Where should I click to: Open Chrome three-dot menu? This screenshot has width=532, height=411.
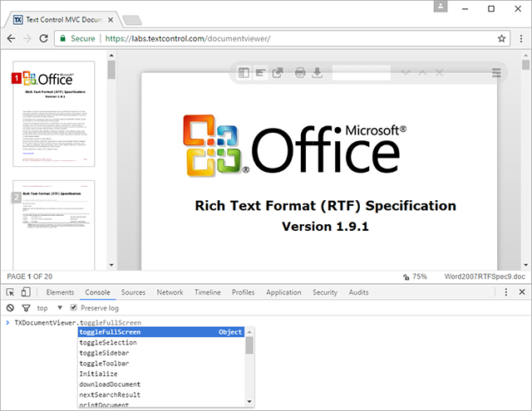point(521,39)
